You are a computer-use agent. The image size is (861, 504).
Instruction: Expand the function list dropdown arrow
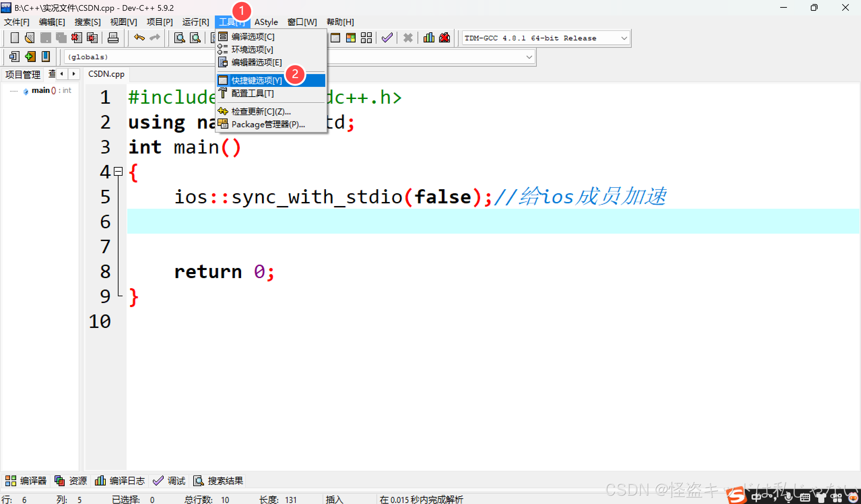coord(529,57)
